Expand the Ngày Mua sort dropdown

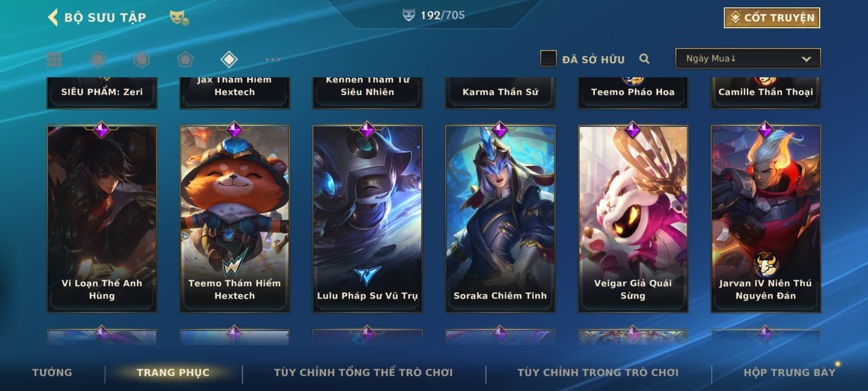tap(748, 58)
